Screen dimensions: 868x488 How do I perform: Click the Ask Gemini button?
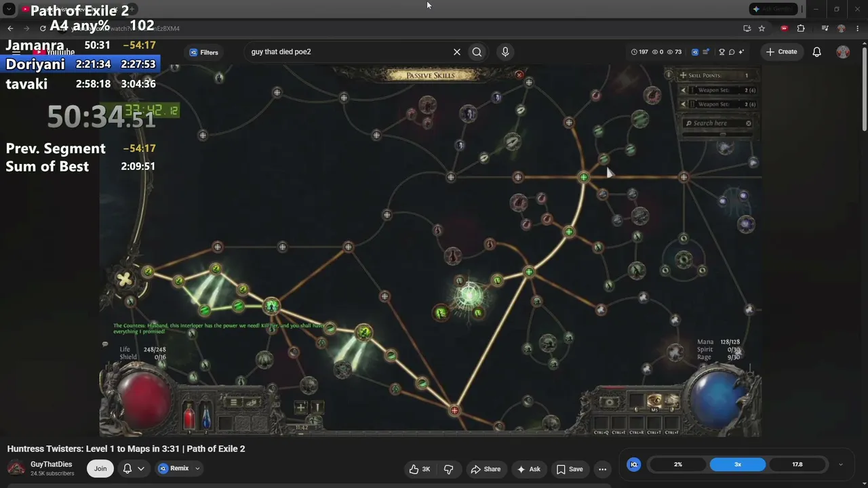click(x=775, y=9)
